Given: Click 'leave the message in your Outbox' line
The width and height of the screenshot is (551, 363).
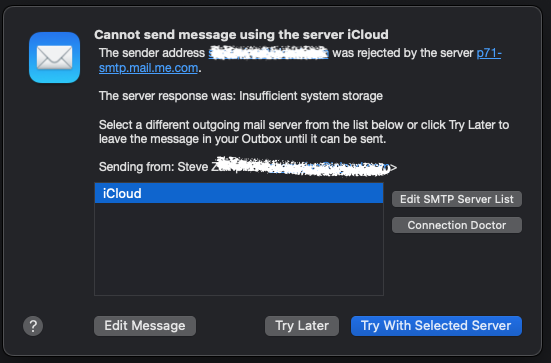Looking at the screenshot, I should (x=242, y=139).
